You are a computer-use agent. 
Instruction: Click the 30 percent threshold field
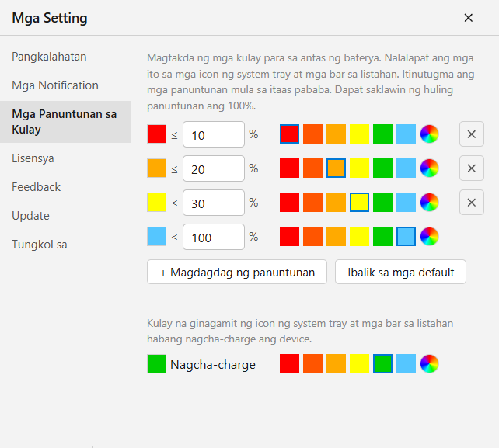[214, 203]
